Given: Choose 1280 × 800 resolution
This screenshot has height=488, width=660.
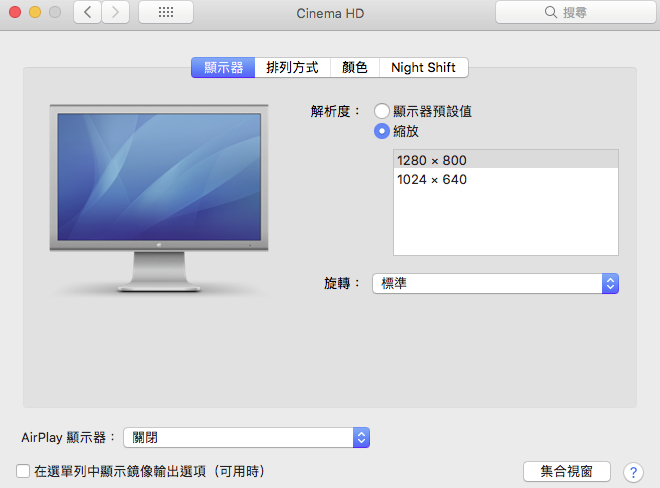Looking at the screenshot, I should [506, 160].
